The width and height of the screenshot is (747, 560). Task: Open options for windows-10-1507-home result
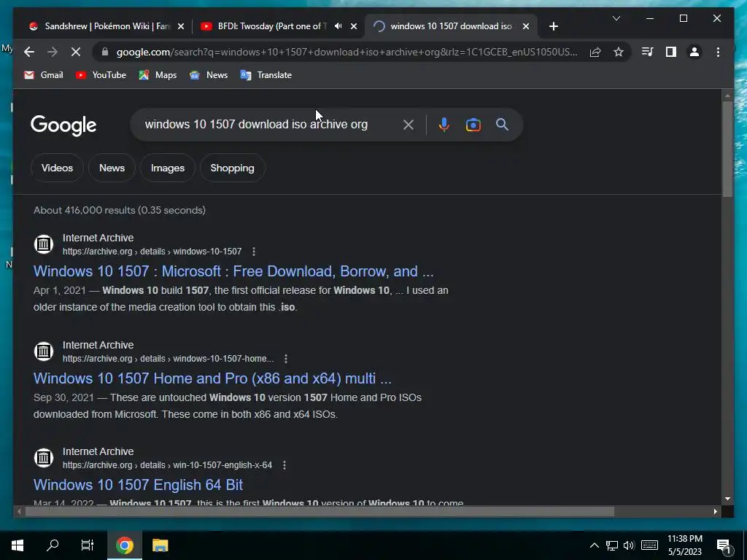click(x=285, y=359)
